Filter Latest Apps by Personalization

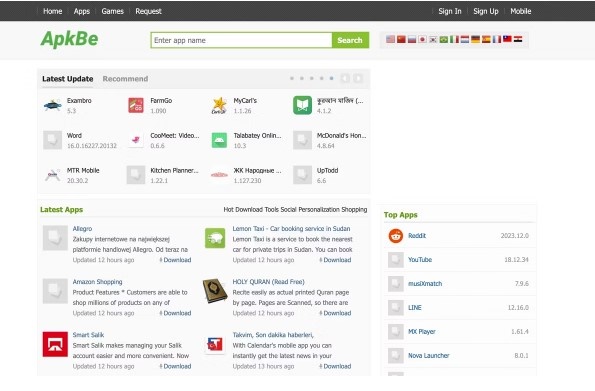point(319,210)
